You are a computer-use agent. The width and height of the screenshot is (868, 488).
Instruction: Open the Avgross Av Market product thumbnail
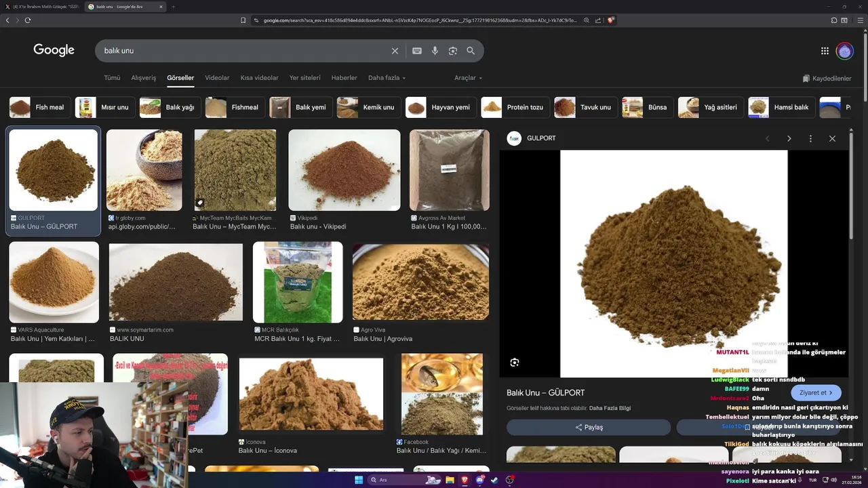pyautogui.click(x=450, y=170)
